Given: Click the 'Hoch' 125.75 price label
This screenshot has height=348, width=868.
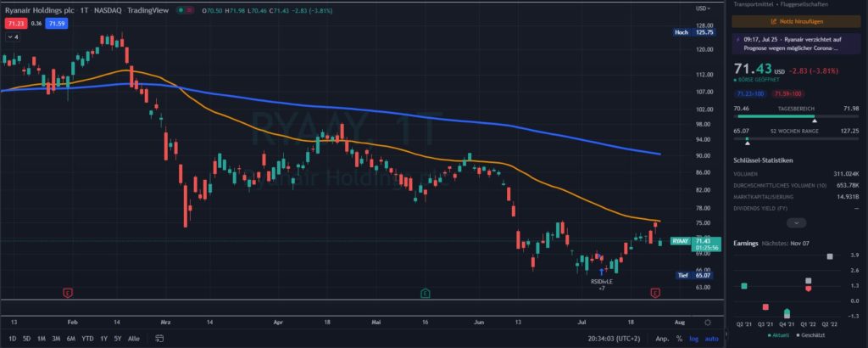Looking at the screenshot, I should (x=694, y=33).
